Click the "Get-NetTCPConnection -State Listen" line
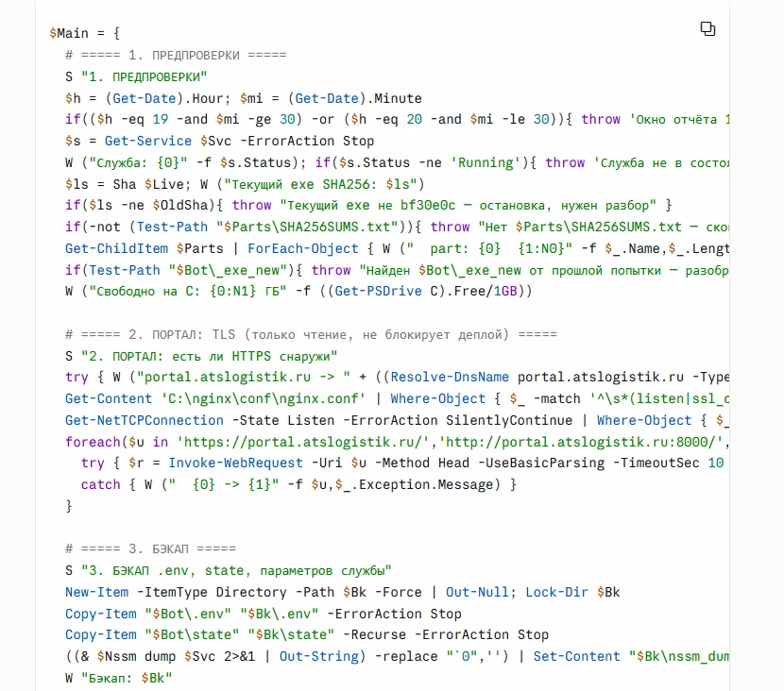 click(x=397, y=420)
